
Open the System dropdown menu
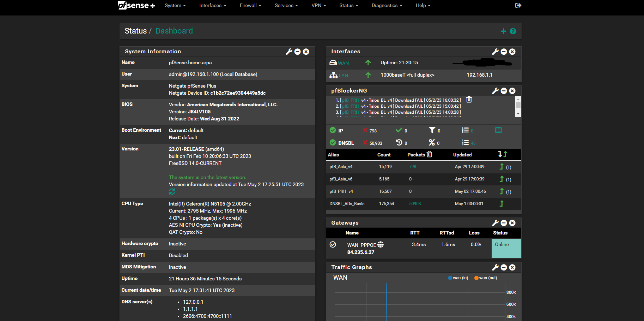[x=175, y=5]
